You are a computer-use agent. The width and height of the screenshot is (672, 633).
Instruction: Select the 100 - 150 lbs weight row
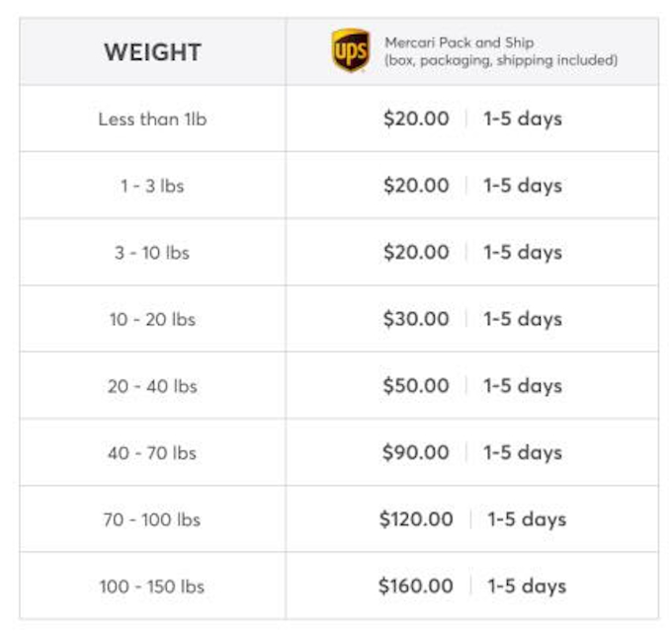tap(152, 587)
